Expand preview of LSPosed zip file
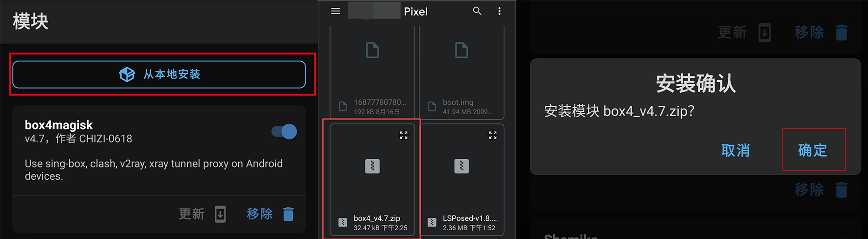Image resolution: width=868 pixels, height=239 pixels. click(493, 135)
